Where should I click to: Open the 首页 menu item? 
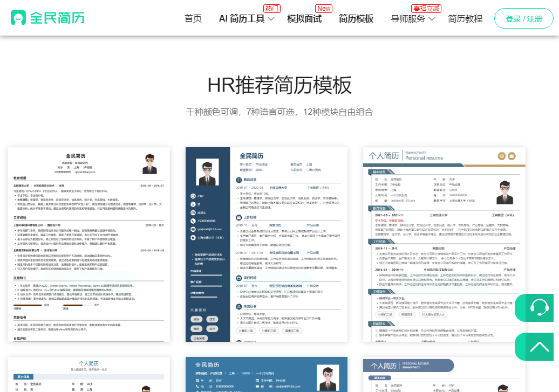(x=193, y=18)
